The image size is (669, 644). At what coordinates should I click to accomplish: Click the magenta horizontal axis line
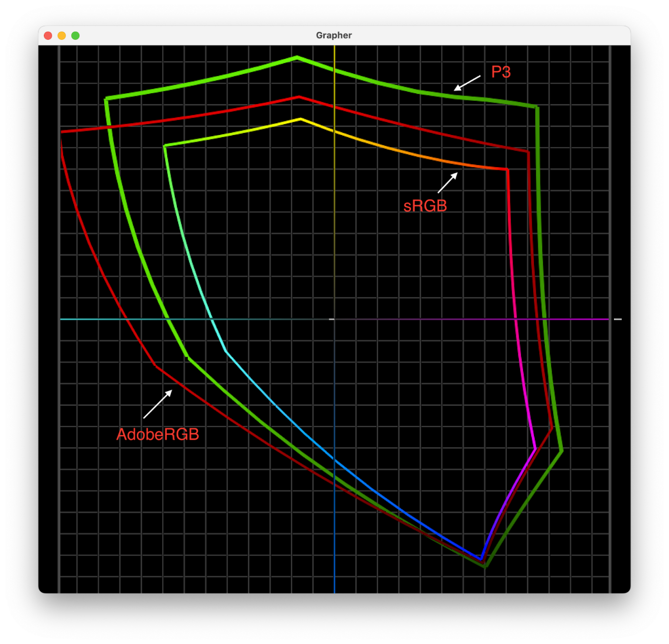(x=566, y=319)
